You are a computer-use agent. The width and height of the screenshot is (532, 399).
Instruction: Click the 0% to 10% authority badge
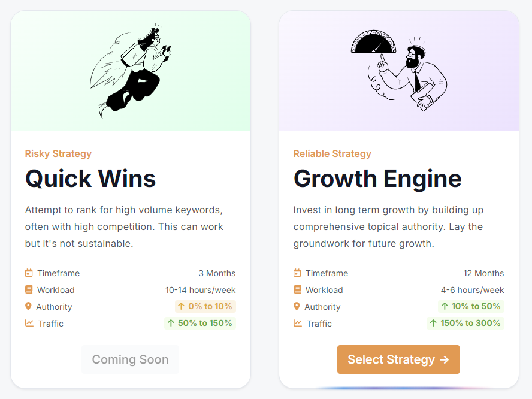pyautogui.click(x=205, y=306)
